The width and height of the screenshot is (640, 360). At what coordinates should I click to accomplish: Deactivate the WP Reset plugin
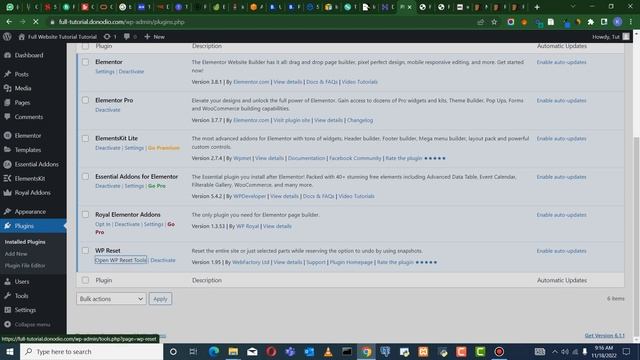pyautogui.click(x=163, y=260)
